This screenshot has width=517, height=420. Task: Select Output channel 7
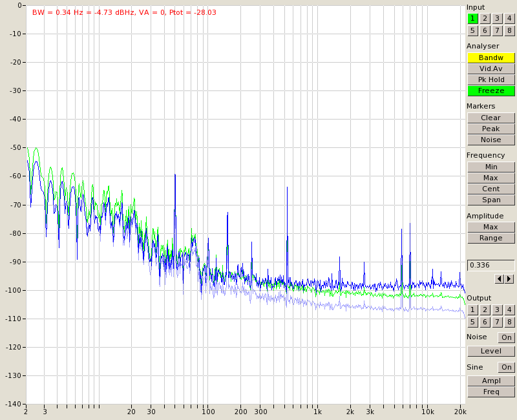(x=497, y=322)
